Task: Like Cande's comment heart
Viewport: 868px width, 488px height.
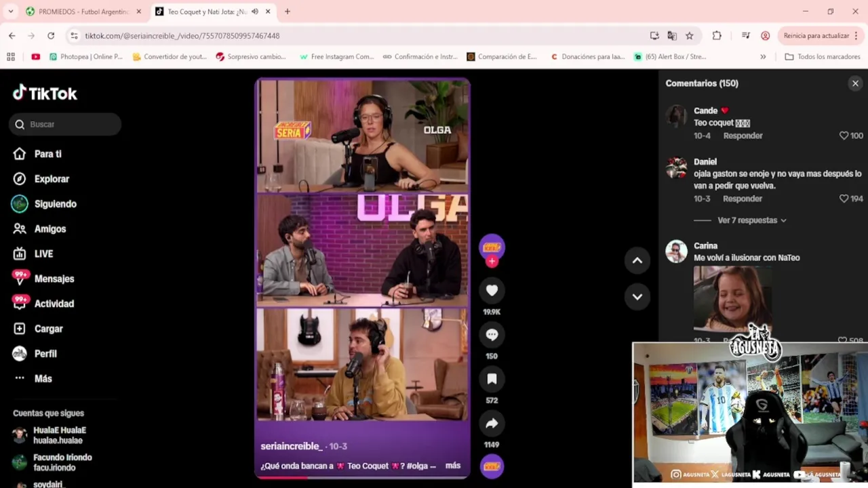Action: (844, 136)
